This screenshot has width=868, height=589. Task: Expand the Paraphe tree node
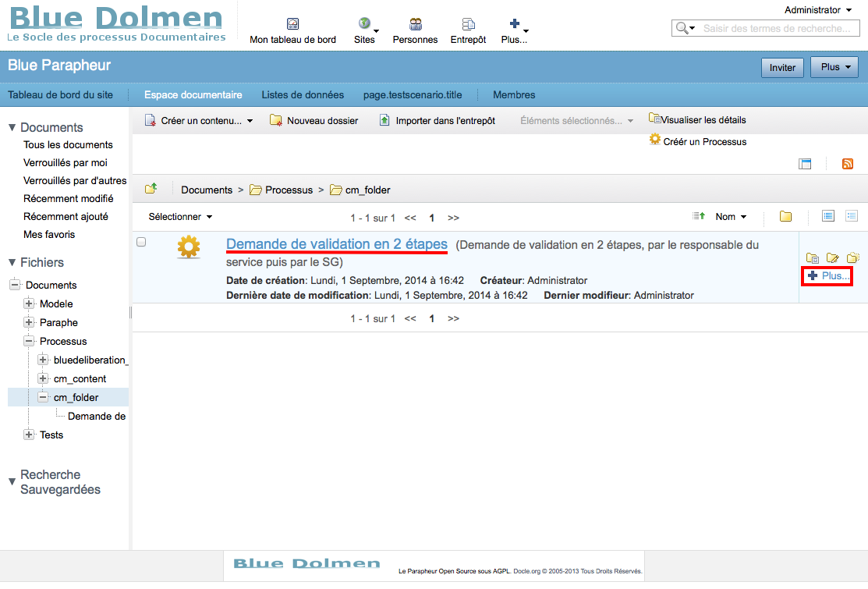(29, 322)
